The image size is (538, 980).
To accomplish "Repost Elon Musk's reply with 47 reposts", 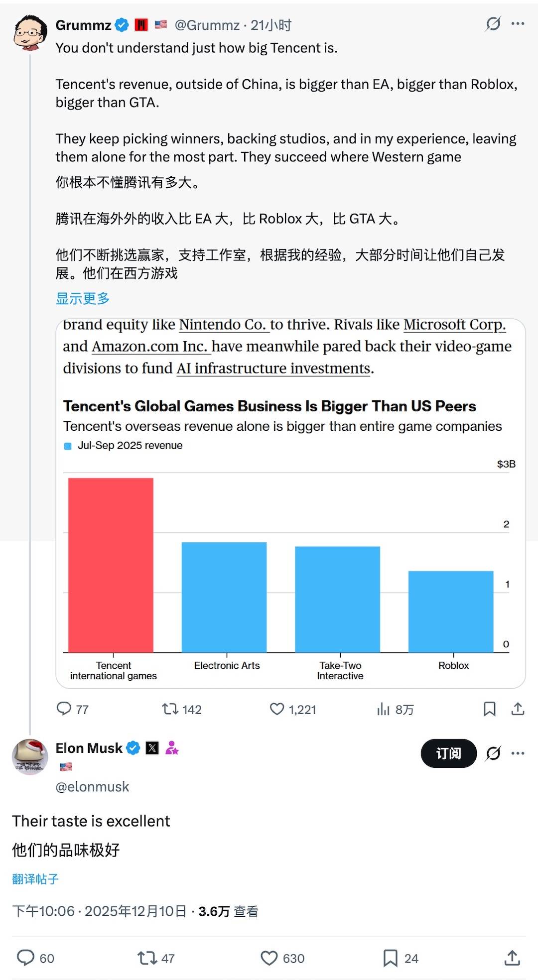I will tap(147, 958).
